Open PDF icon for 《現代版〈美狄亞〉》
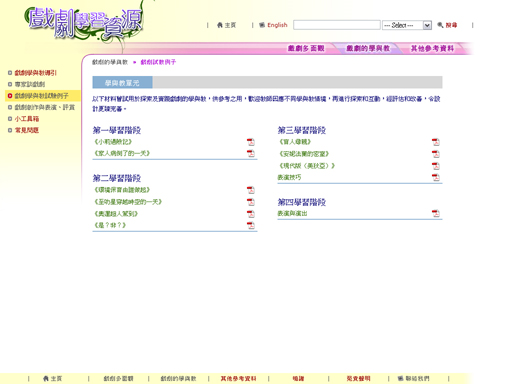Screen dimensions: 512x384 point(436,166)
